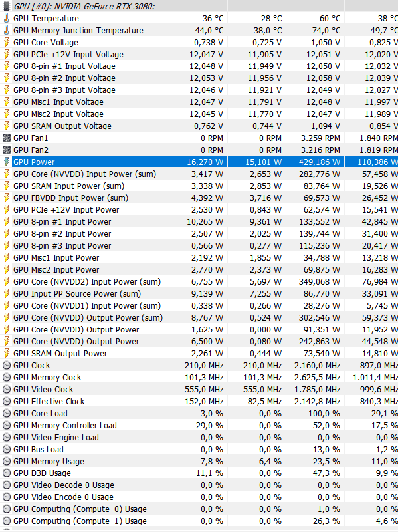
Task: Click the 74,0 °C Memory Junction Temperature value
Action: tap(326, 30)
